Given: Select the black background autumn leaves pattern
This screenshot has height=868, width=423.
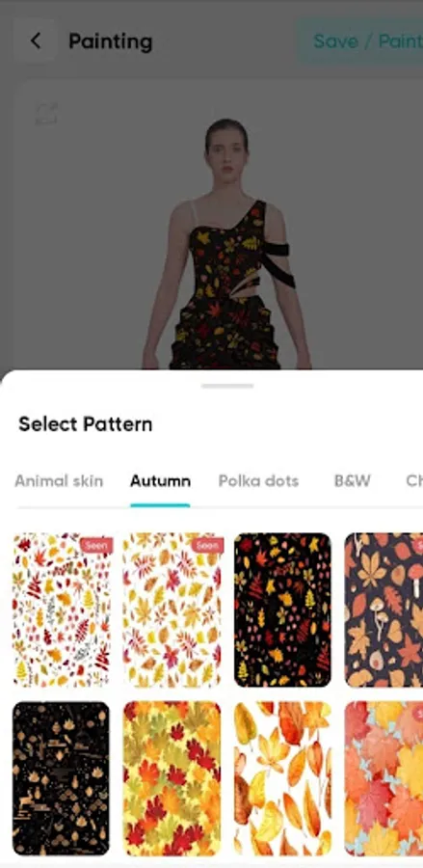Looking at the screenshot, I should (x=282, y=610).
